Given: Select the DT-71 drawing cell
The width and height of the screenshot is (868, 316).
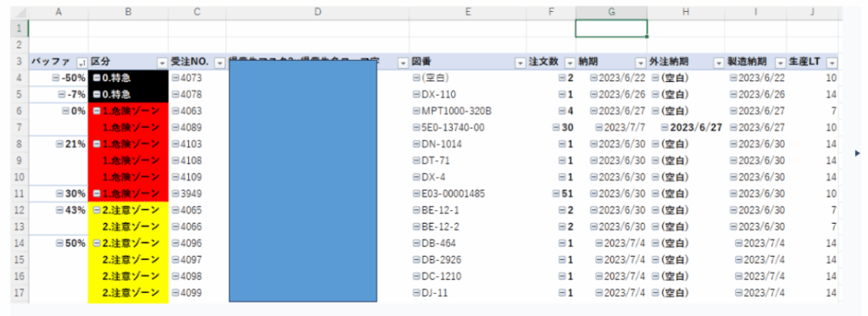Looking at the screenshot, I should (x=468, y=160).
